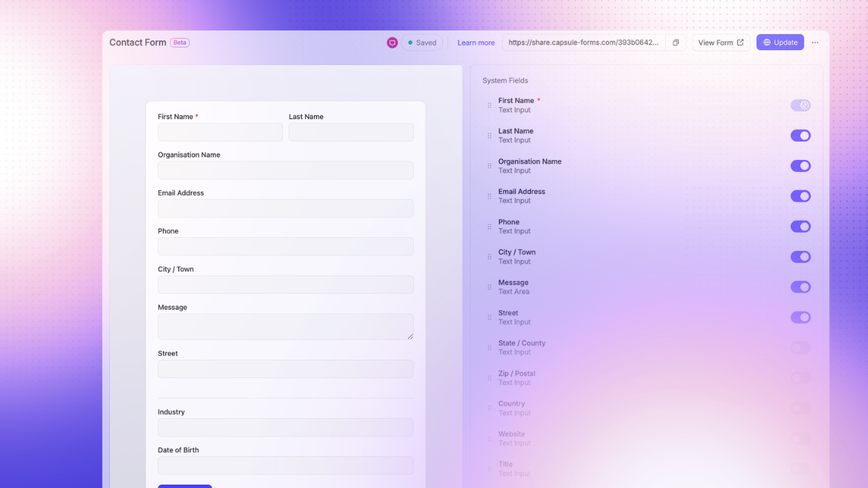The image size is (868, 488).
Task: Click the drag handle beside the Country field
Action: click(489, 408)
